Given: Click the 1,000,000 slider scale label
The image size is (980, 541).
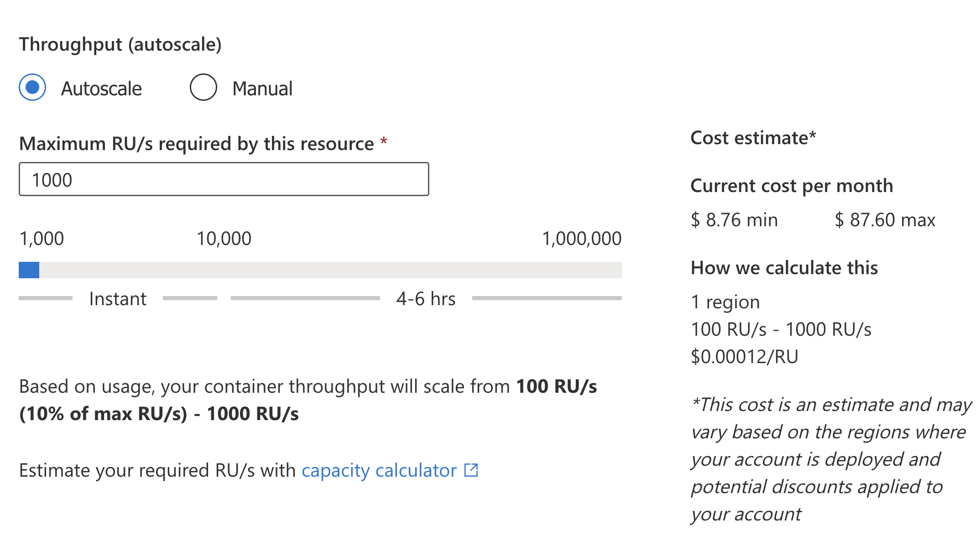Looking at the screenshot, I should 581,239.
